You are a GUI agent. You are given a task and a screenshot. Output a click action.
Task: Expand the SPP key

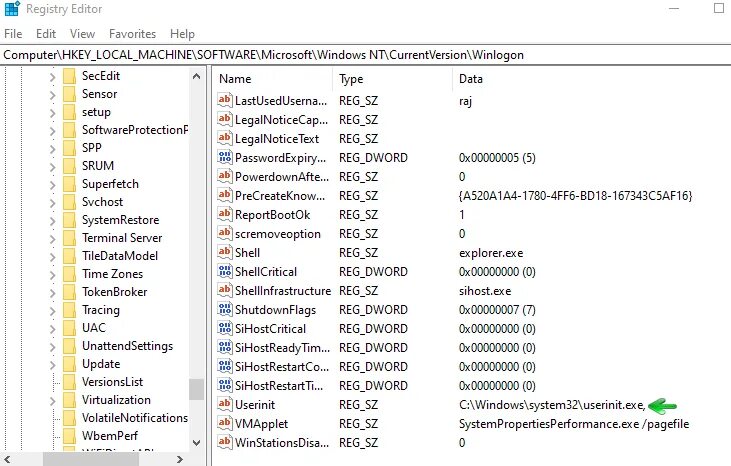coord(52,149)
